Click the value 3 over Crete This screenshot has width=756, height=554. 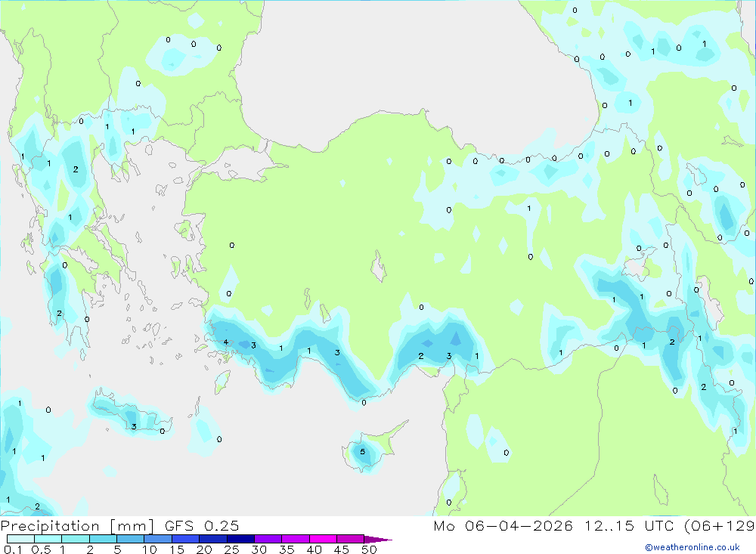tap(134, 426)
